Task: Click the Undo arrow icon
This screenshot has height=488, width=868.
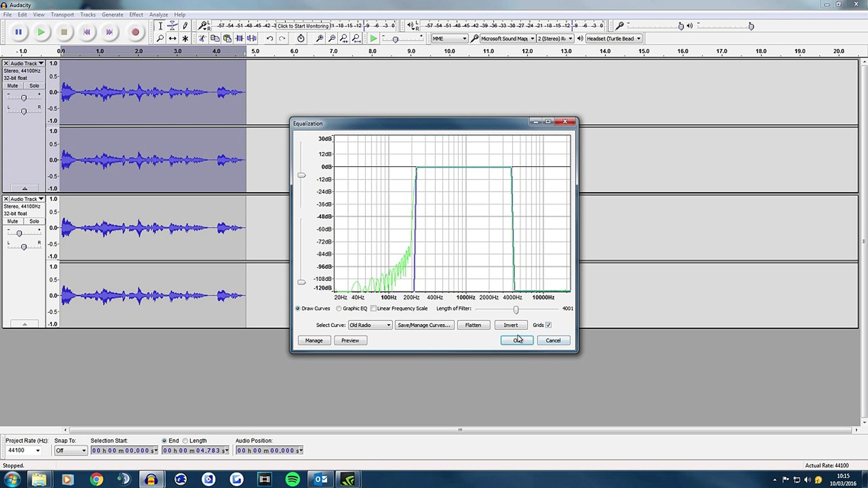Action: pyautogui.click(x=269, y=38)
